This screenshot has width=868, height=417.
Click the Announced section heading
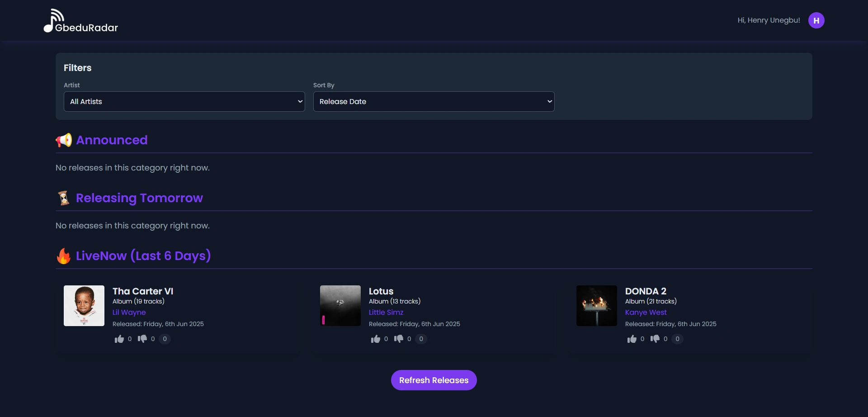(x=112, y=140)
